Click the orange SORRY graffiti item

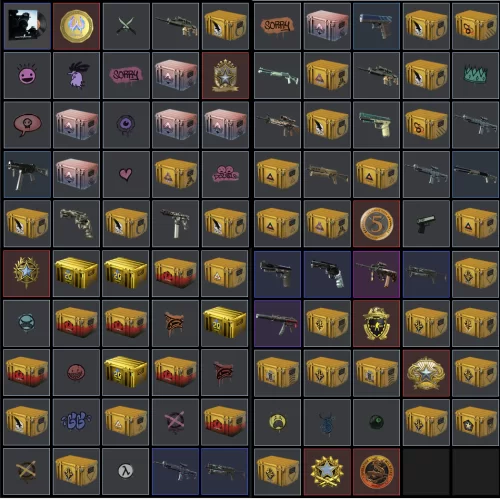pos(277,26)
